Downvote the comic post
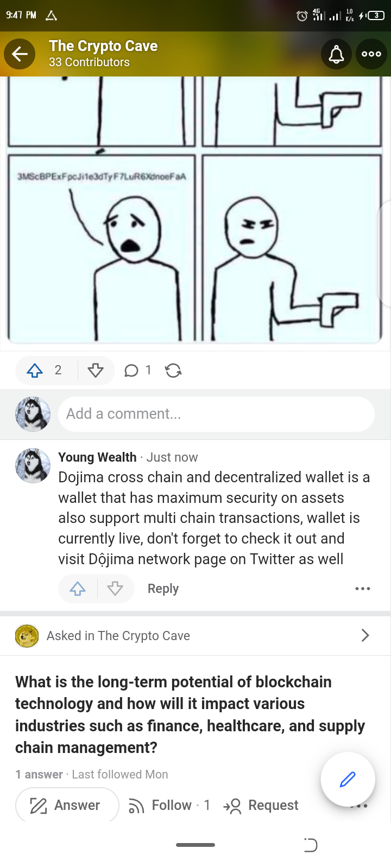391x868 pixels. click(96, 371)
